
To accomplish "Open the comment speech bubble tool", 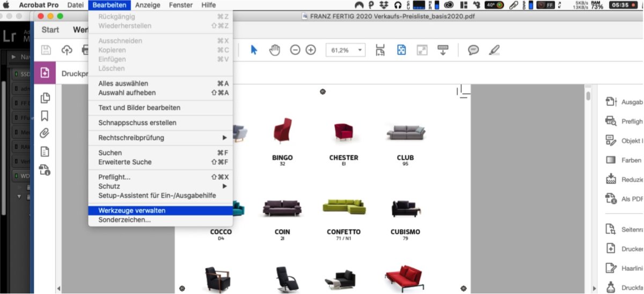I will (x=473, y=50).
